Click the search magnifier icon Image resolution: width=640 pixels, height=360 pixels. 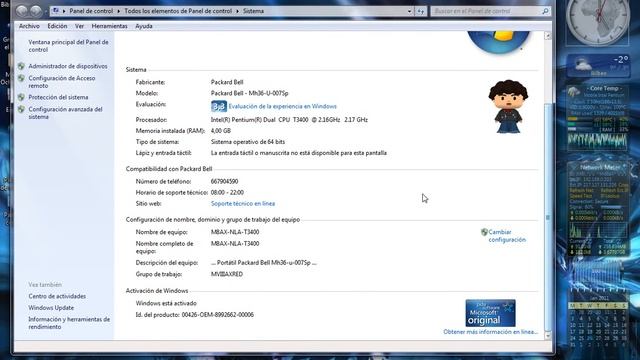545,11
